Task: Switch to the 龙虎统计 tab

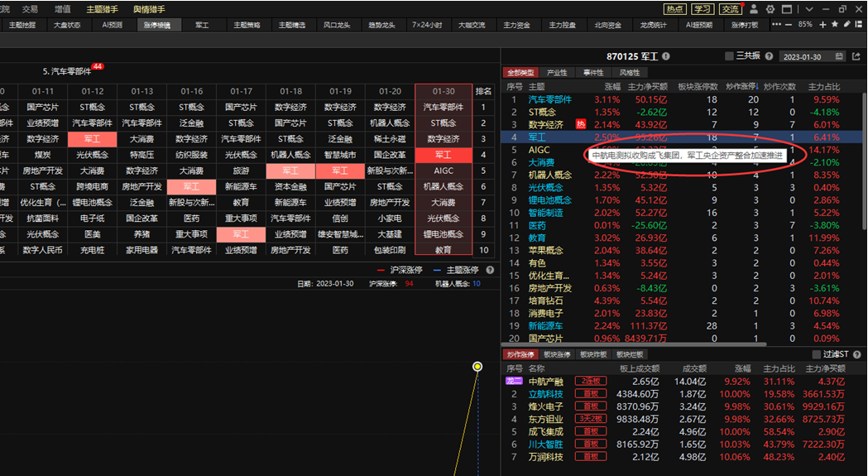Action: [x=653, y=25]
